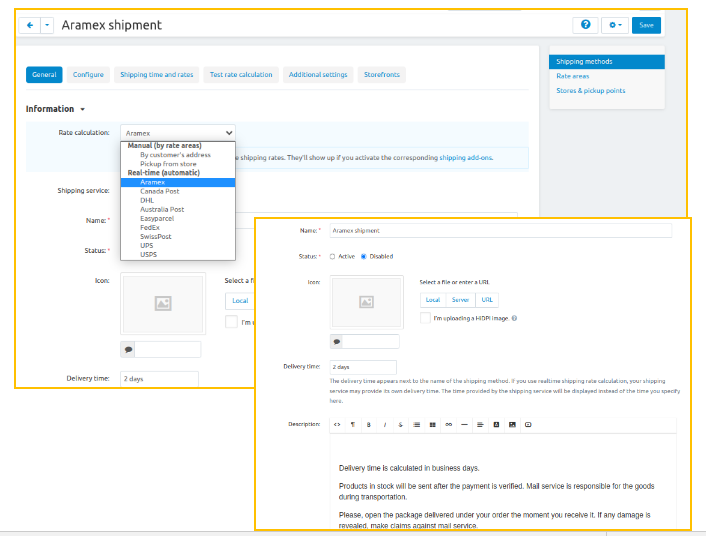Viewport: 706px width, 536px height.
Task: Click the left Delivery time field
Action: pos(159,379)
